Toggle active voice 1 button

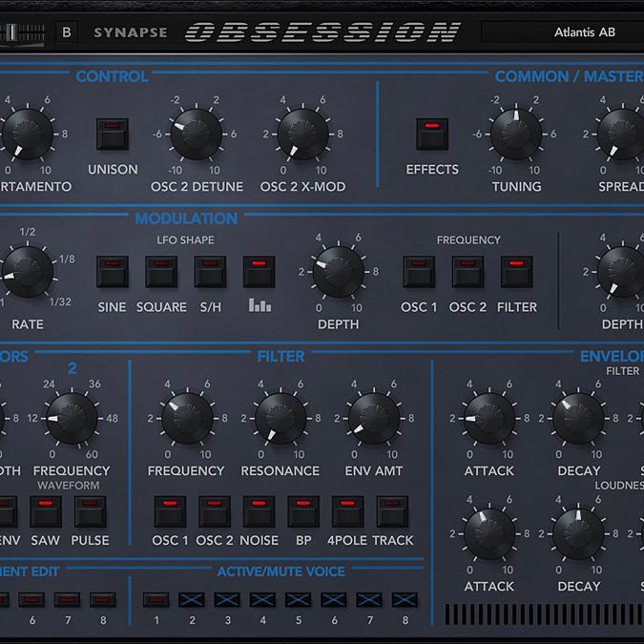click(156, 600)
